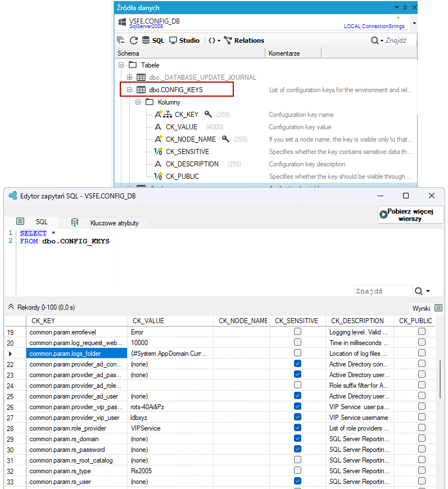The image size is (448, 489).
Task: Switch to the Kluczowe atrybuty tab
Action: [x=105, y=223]
